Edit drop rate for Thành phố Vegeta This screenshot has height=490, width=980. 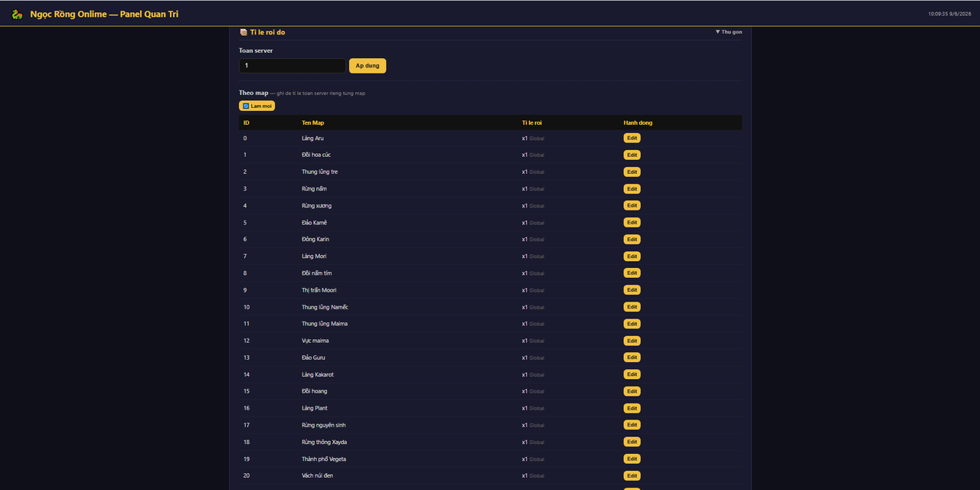[632, 459]
